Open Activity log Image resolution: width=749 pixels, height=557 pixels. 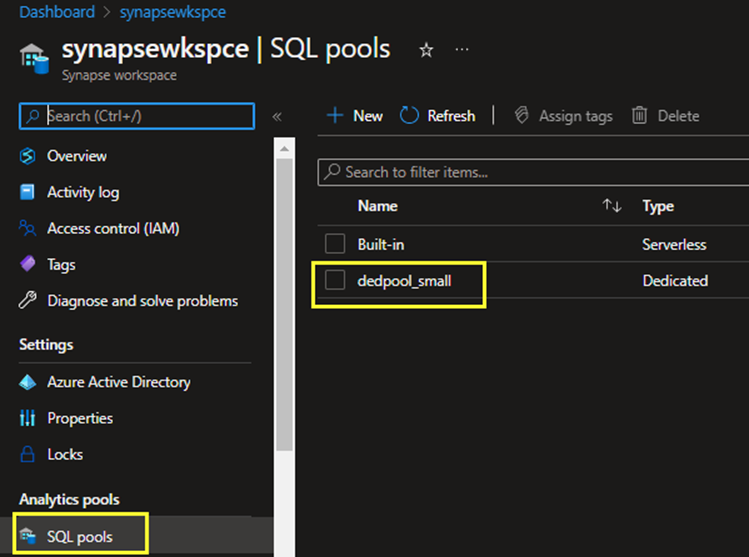83,193
